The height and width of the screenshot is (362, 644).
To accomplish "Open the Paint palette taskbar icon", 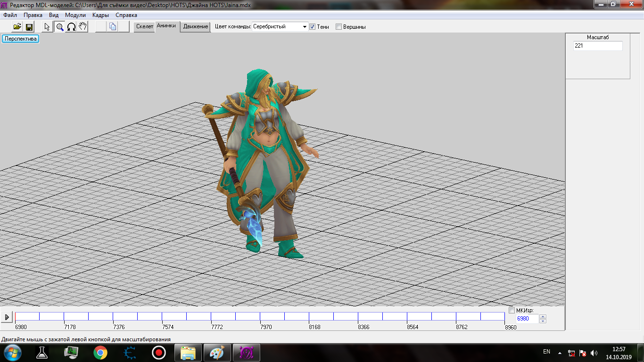I will tap(217, 353).
